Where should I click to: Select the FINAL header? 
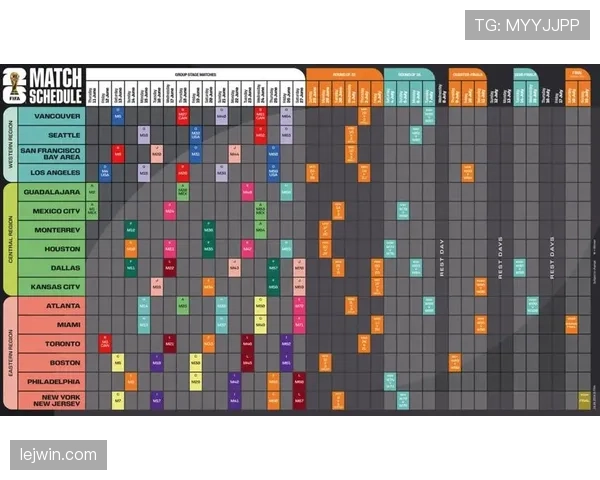click(x=577, y=73)
